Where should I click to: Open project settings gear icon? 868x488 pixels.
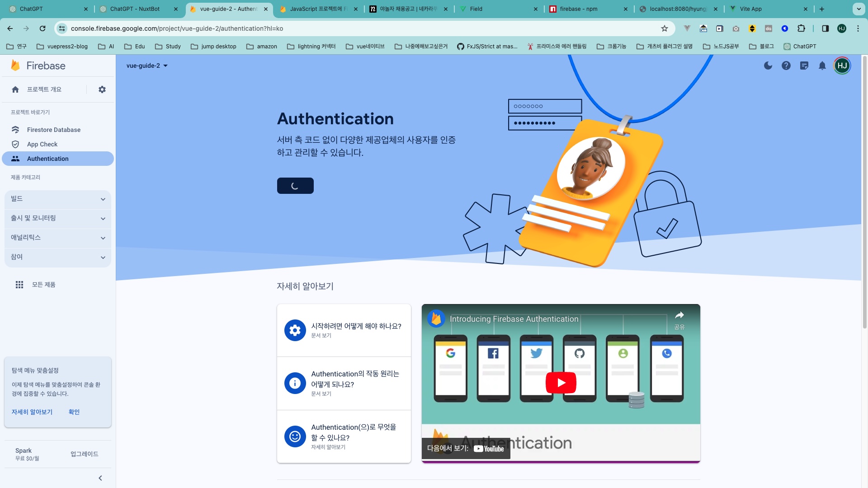coord(102,89)
